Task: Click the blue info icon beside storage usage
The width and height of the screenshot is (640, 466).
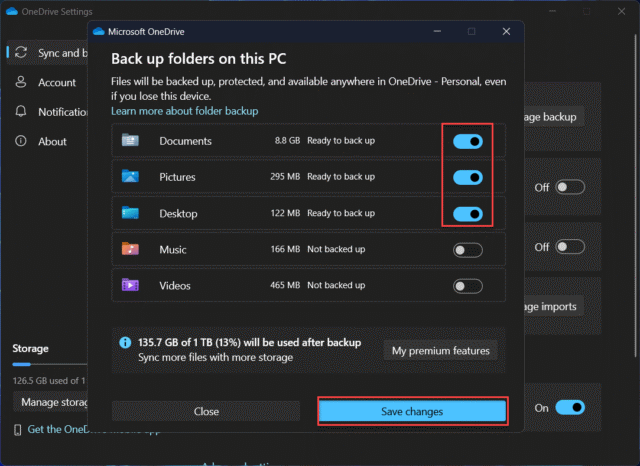Action: (125, 342)
